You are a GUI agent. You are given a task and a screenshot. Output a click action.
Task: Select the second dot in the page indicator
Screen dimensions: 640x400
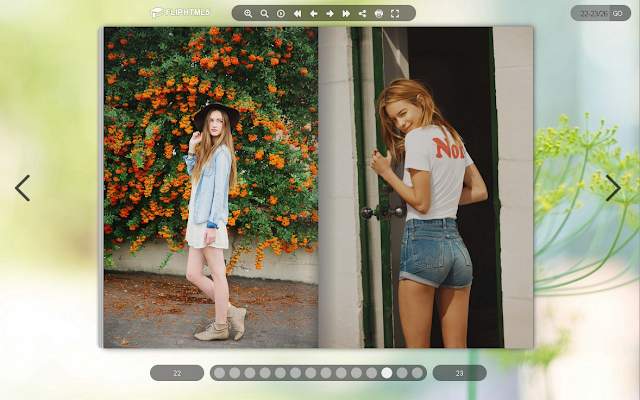[x=235, y=373]
